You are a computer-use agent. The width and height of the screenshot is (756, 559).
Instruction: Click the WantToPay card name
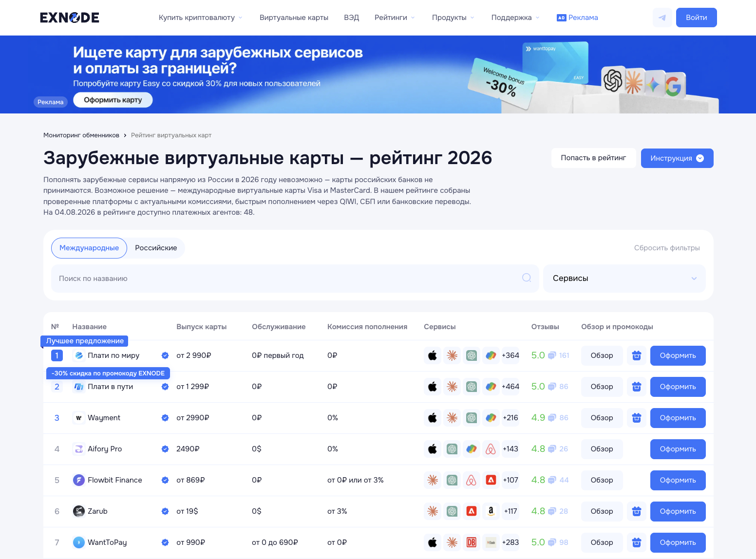pyautogui.click(x=107, y=542)
